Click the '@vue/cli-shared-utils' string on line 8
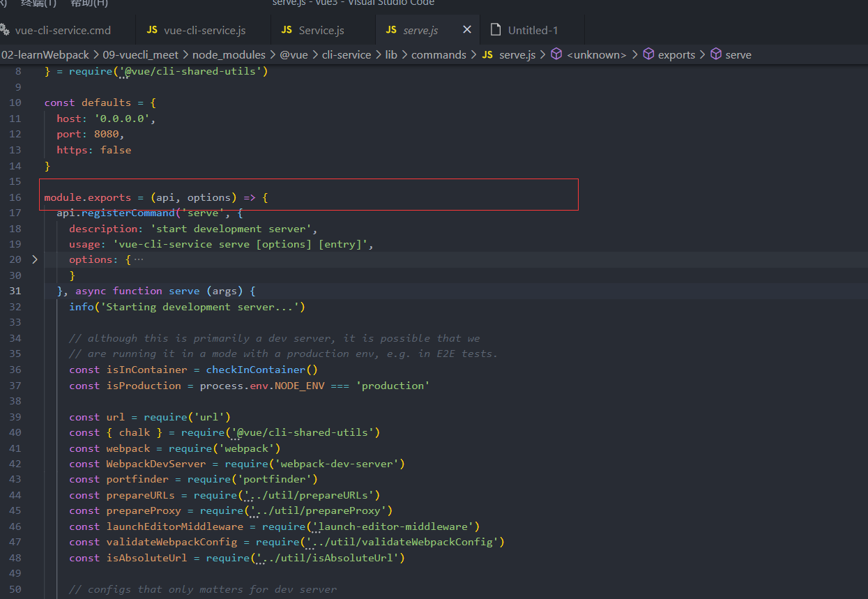 click(191, 71)
